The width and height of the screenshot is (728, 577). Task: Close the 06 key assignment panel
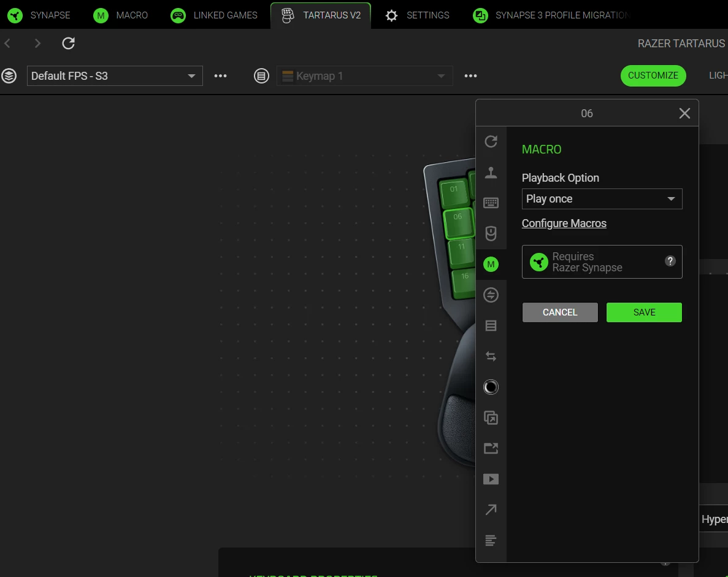684,114
